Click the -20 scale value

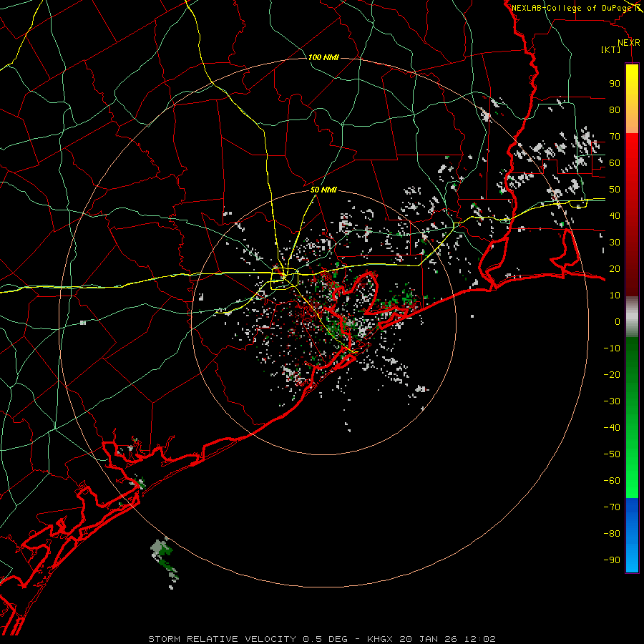pyautogui.click(x=612, y=374)
